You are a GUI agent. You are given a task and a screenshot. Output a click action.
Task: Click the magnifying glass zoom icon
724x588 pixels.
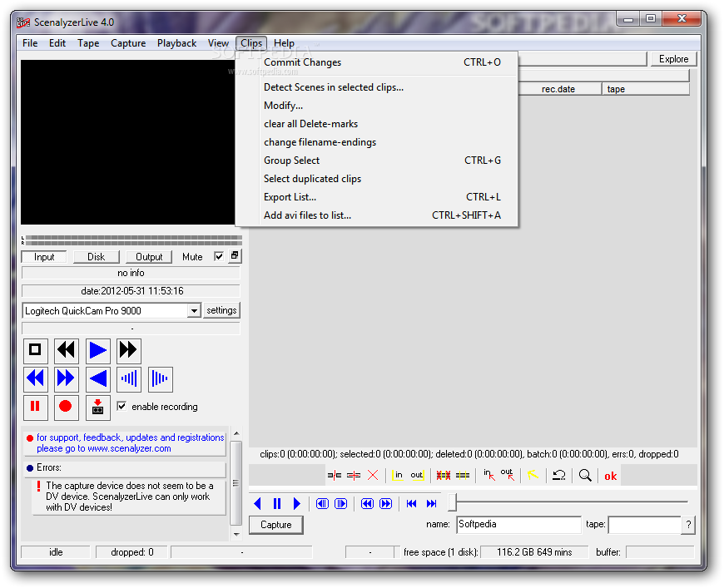point(585,475)
